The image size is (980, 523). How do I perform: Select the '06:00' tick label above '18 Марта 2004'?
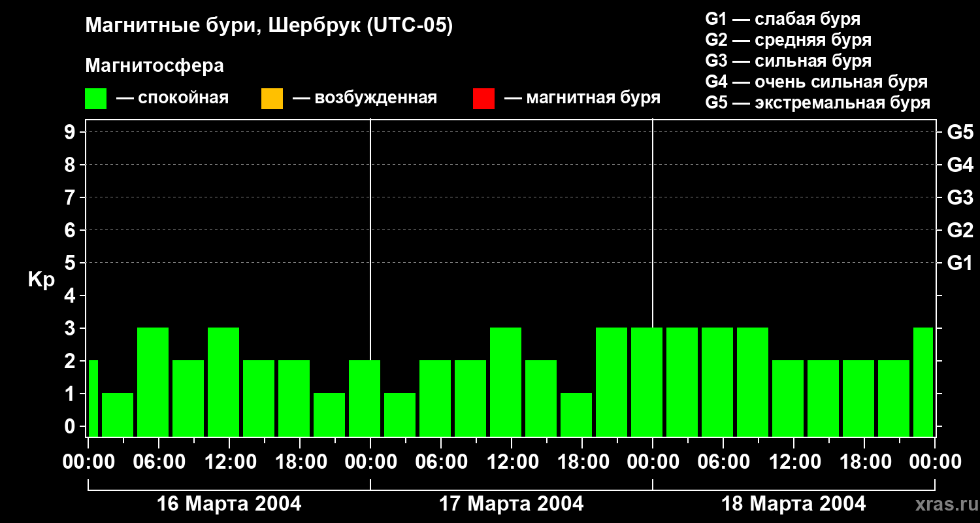723,462
